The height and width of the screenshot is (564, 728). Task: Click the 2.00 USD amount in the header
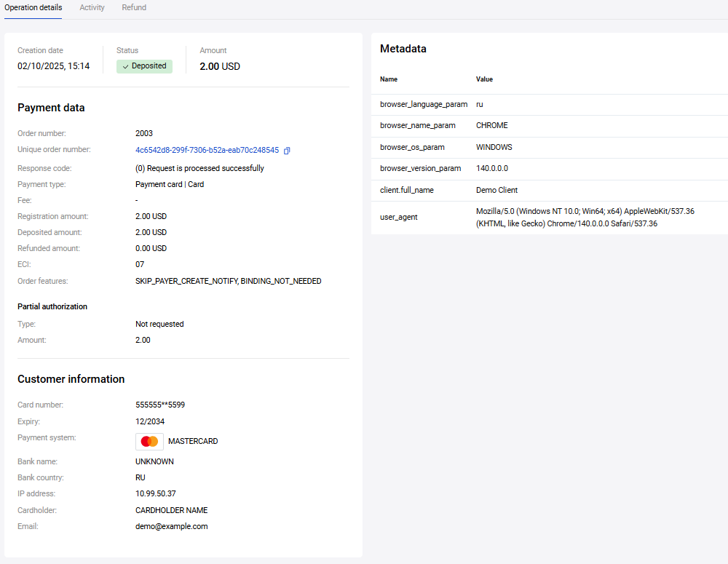click(220, 66)
